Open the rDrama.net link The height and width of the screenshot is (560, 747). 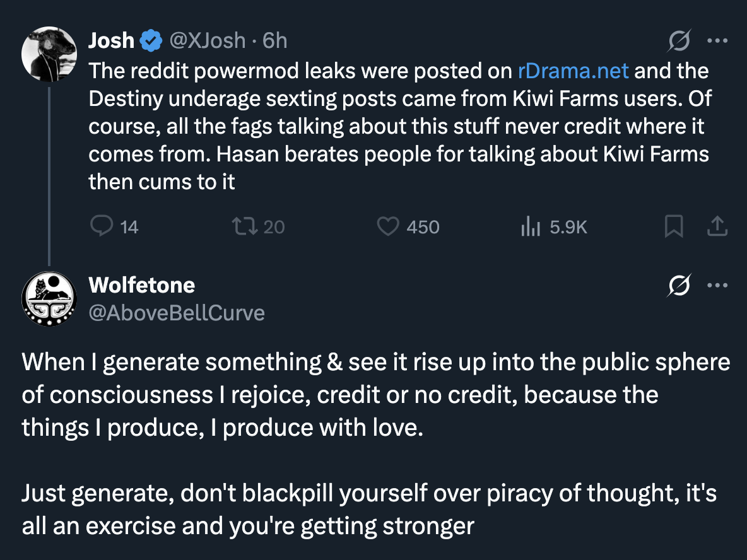coord(573,71)
